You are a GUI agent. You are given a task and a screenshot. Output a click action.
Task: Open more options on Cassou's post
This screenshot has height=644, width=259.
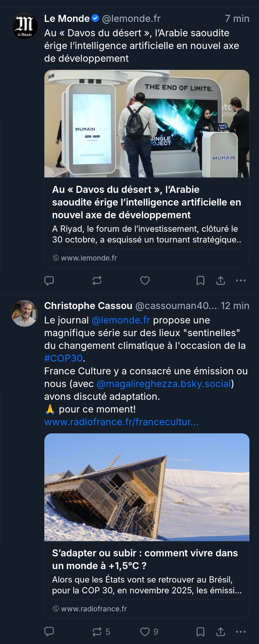tap(241, 632)
